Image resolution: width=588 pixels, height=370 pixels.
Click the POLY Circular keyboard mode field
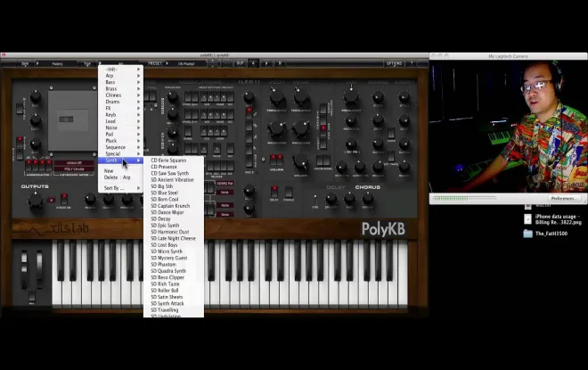point(74,169)
